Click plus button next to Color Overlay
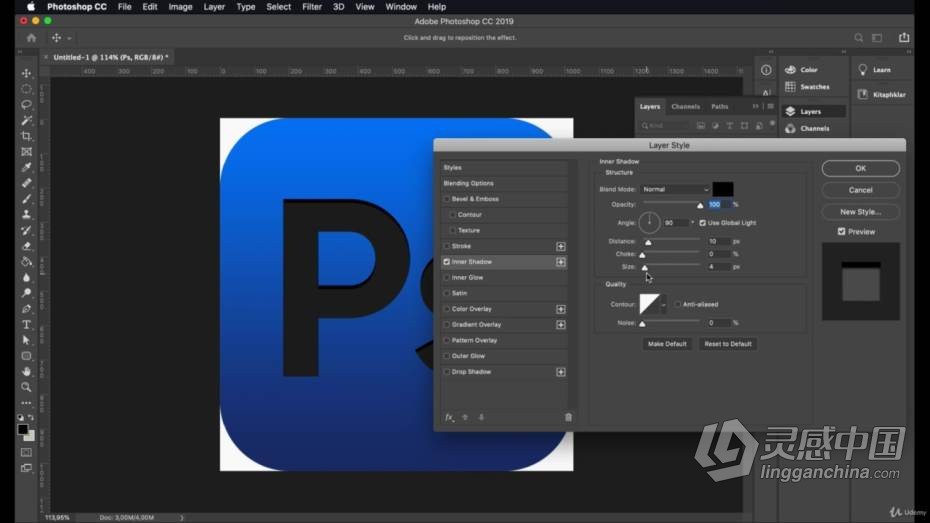 (x=560, y=309)
